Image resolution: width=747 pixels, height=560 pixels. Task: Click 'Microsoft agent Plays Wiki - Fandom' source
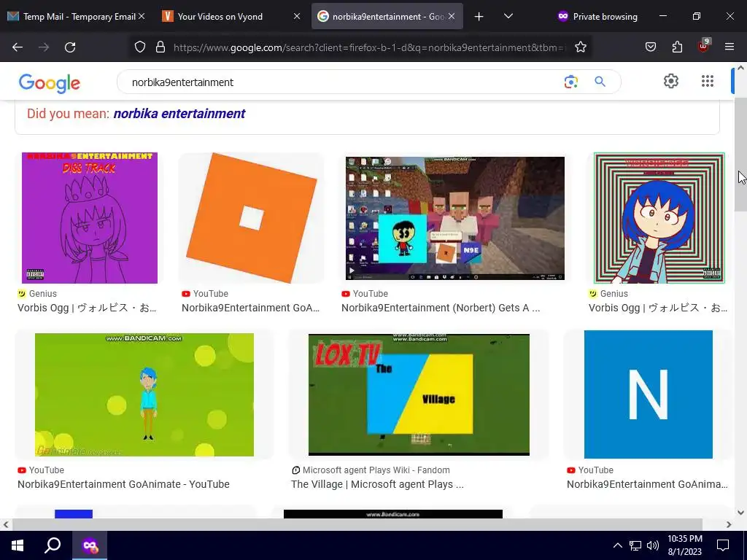(376, 470)
